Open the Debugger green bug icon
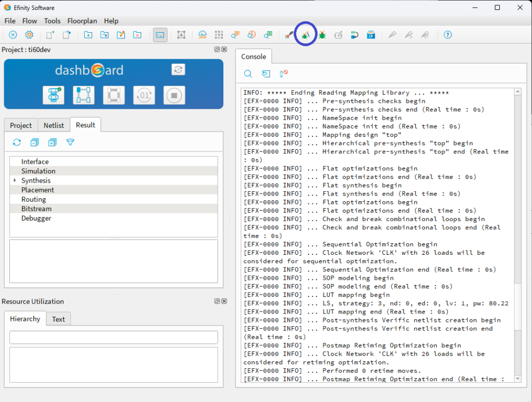The image size is (532, 402). click(x=322, y=35)
